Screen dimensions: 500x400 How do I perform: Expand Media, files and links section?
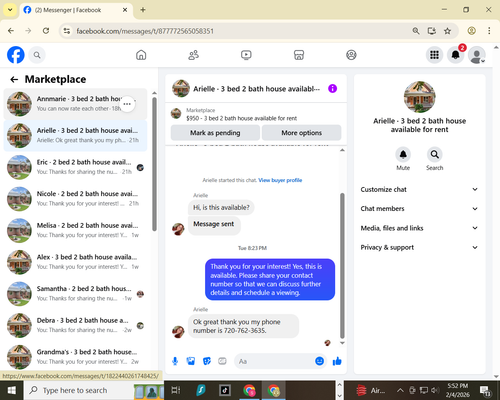click(419, 228)
